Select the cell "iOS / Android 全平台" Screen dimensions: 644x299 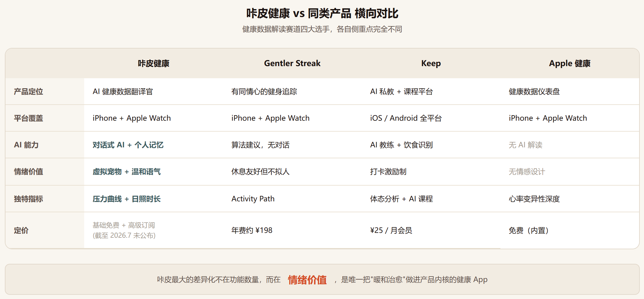pos(406,118)
